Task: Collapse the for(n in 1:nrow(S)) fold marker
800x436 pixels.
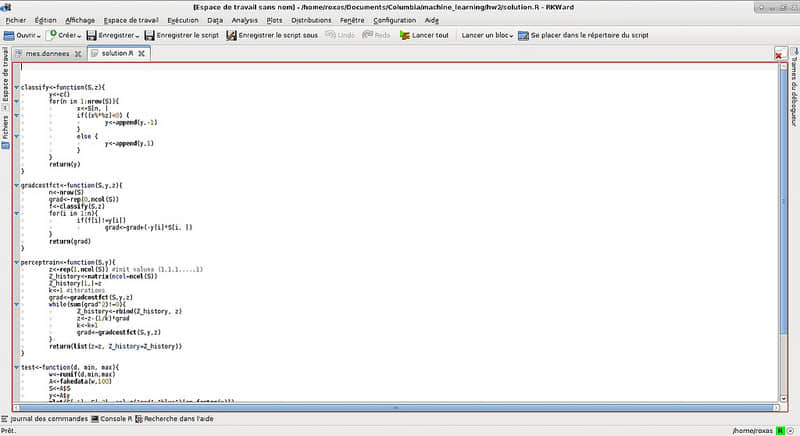Action: (17, 101)
